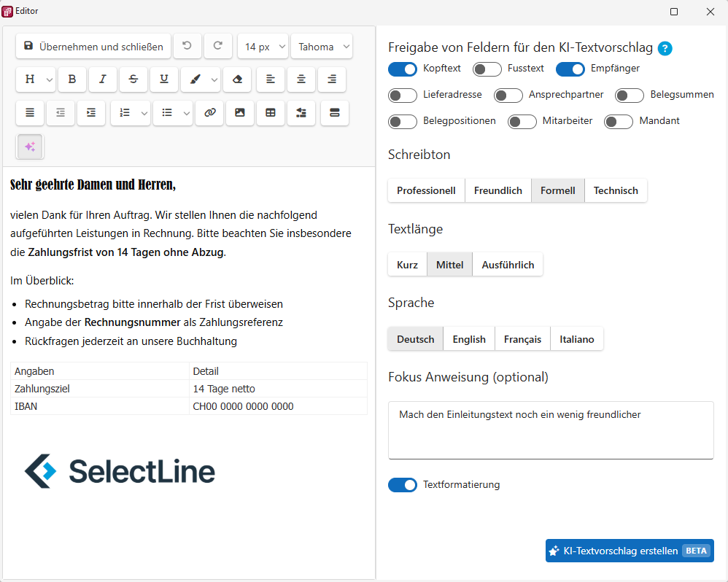Apply underline formatting icon
Image resolution: width=728 pixels, height=582 pixels.
point(164,79)
